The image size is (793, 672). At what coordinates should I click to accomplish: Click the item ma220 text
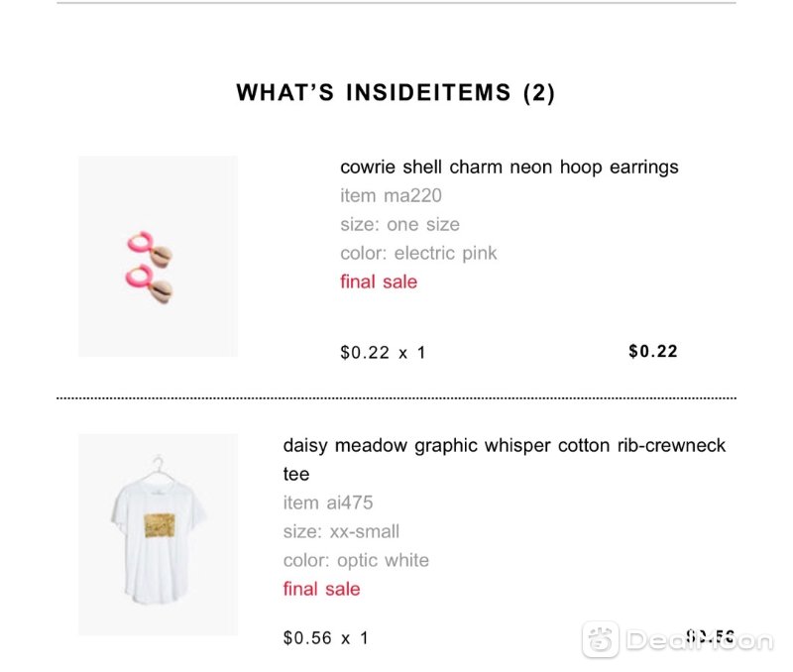[391, 195]
